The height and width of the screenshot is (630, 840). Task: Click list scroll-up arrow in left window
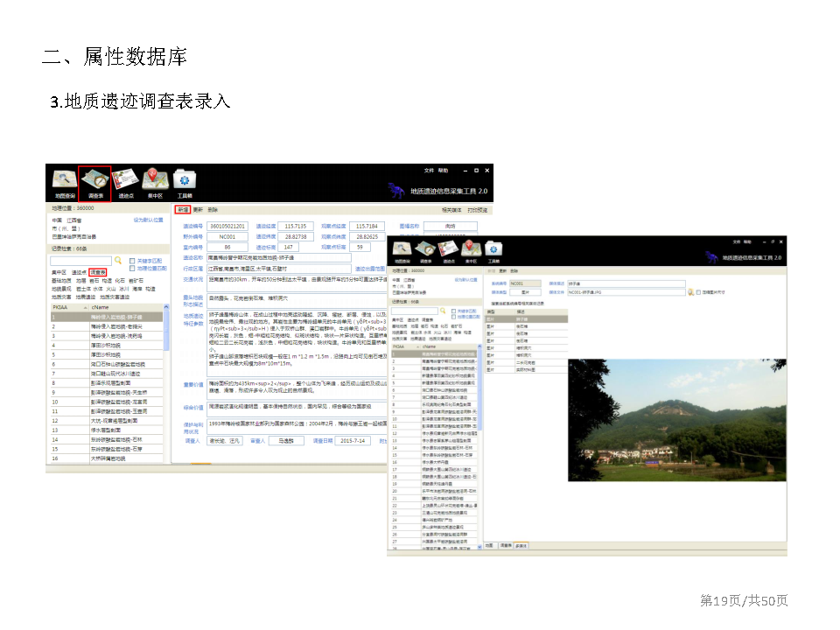[x=166, y=307]
